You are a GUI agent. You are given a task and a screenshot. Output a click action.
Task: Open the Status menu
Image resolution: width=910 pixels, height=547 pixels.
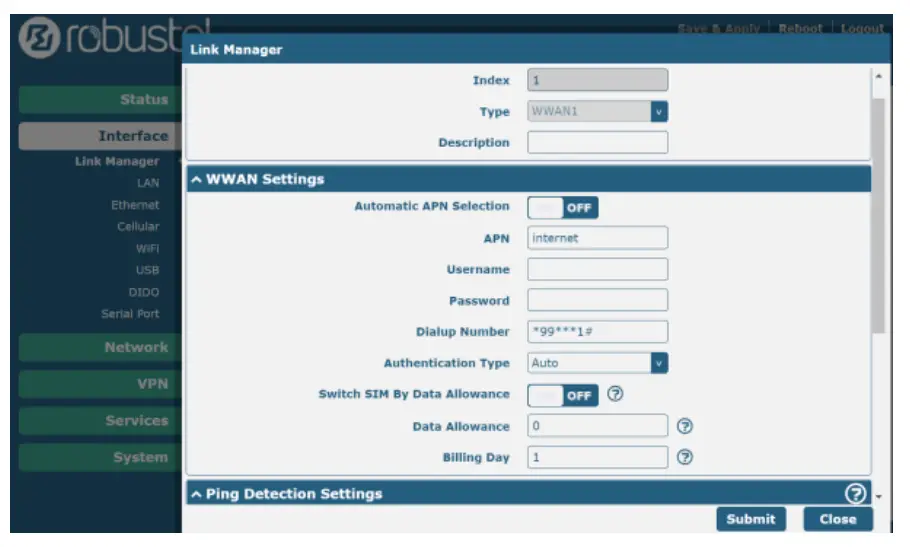(100, 99)
